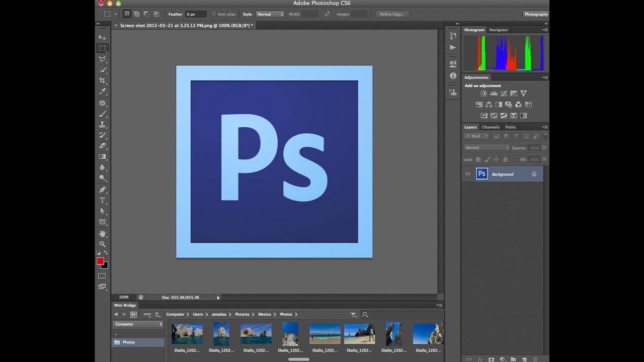Toggle Lock transparent pixels
The image size is (644, 362).
point(478,159)
